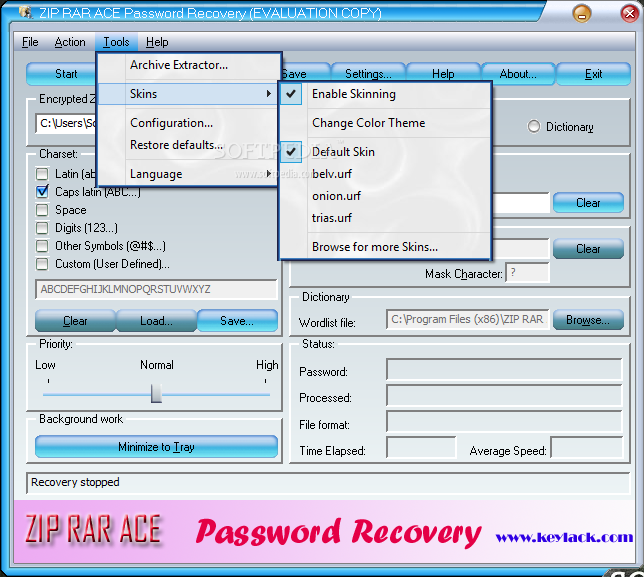Click Minimize to Tray button

coord(156,446)
